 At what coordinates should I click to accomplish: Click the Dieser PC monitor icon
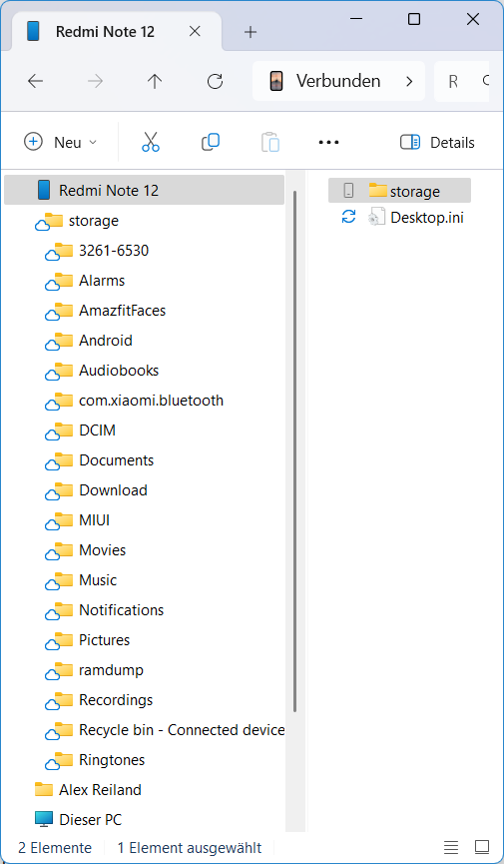[x=44, y=819]
